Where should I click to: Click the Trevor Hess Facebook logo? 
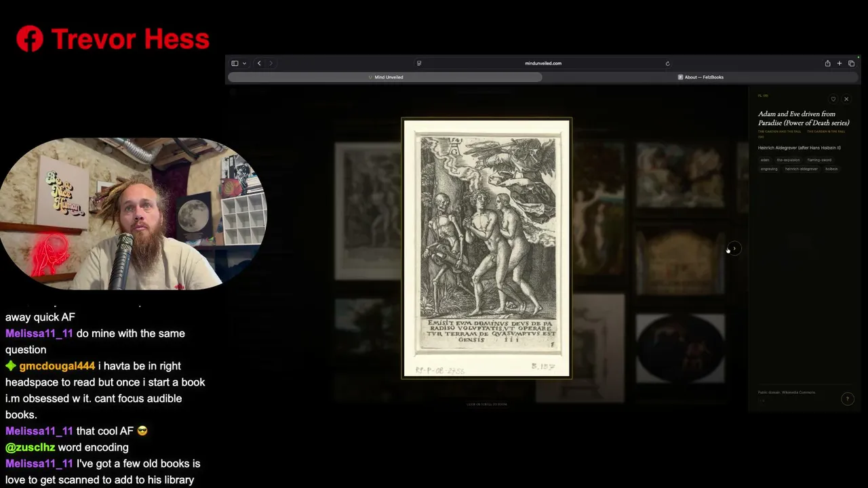(30, 39)
